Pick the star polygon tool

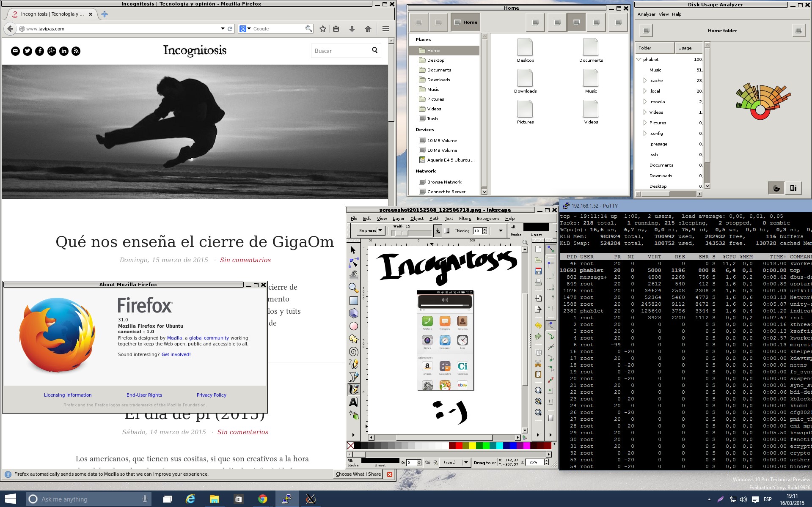tap(354, 339)
